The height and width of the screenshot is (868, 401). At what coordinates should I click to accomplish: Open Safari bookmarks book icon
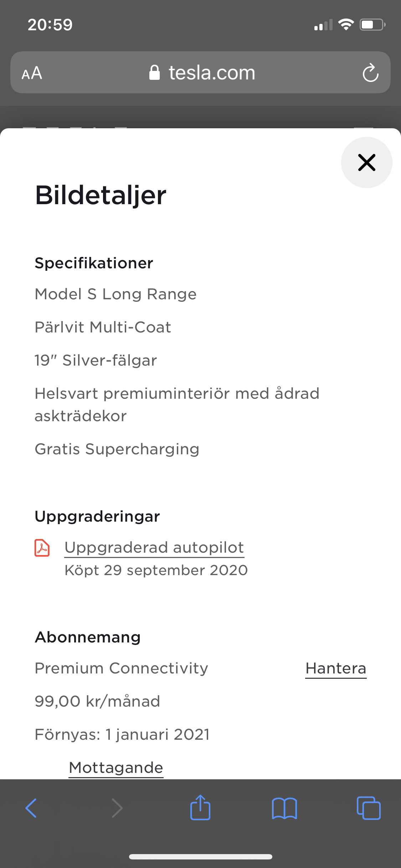(x=284, y=808)
